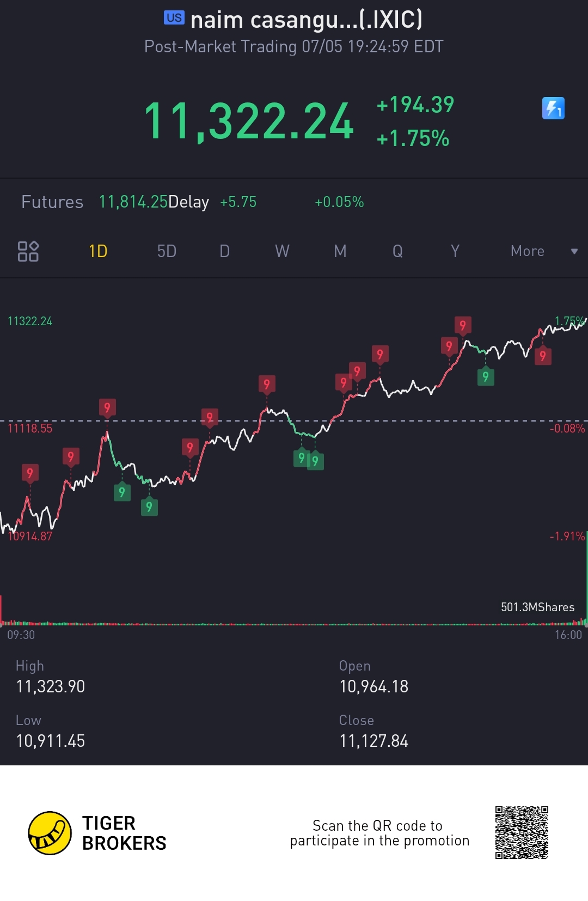The width and height of the screenshot is (588, 901).
Task: Tap the index name naim casangu...(.IXIC)
Action: 307,20
